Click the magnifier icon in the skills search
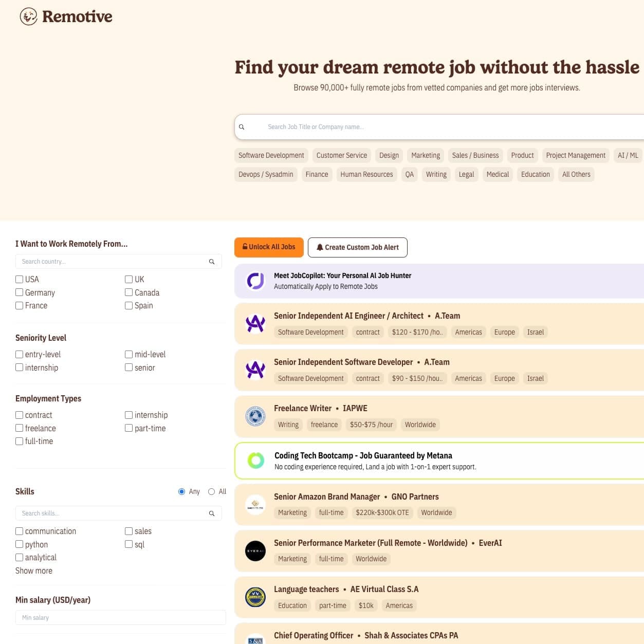 click(212, 513)
